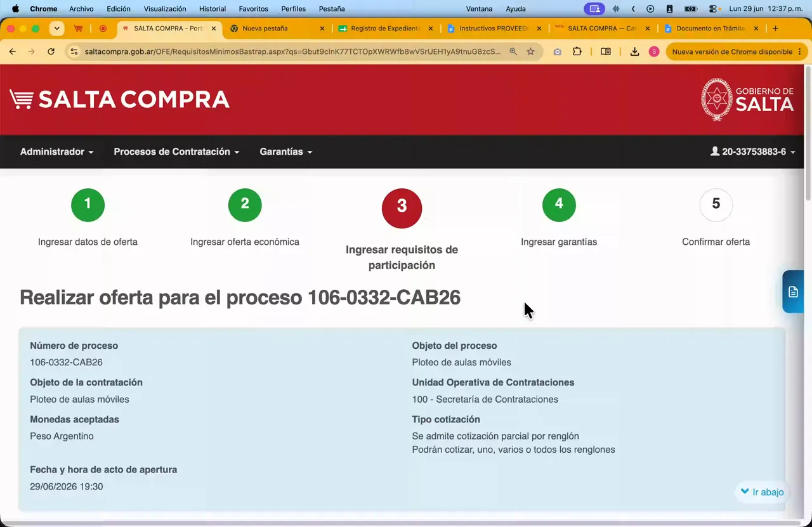Open the zoom magnifier icon in address bar
Viewport: 812px width, 527px height.
[x=513, y=51]
